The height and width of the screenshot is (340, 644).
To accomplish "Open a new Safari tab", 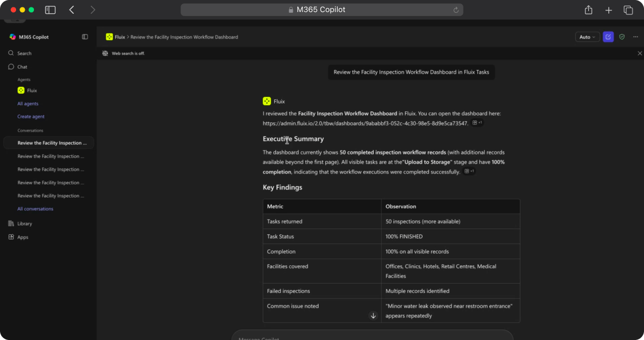I will pos(609,10).
